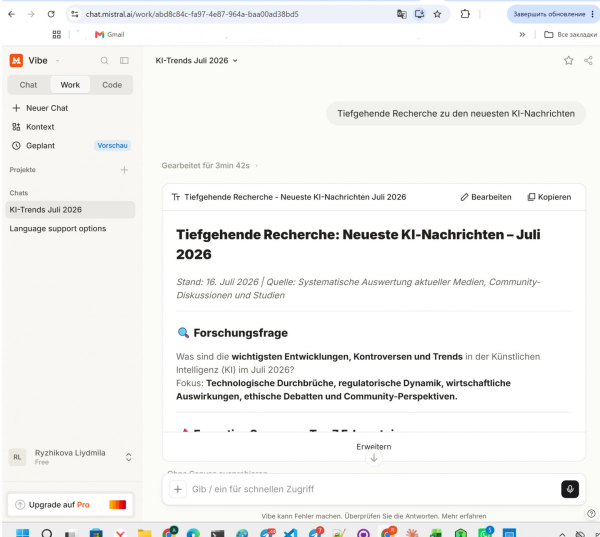Click the microphone voice input button
The height and width of the screenshot is (537, 600).
(570, 489)
